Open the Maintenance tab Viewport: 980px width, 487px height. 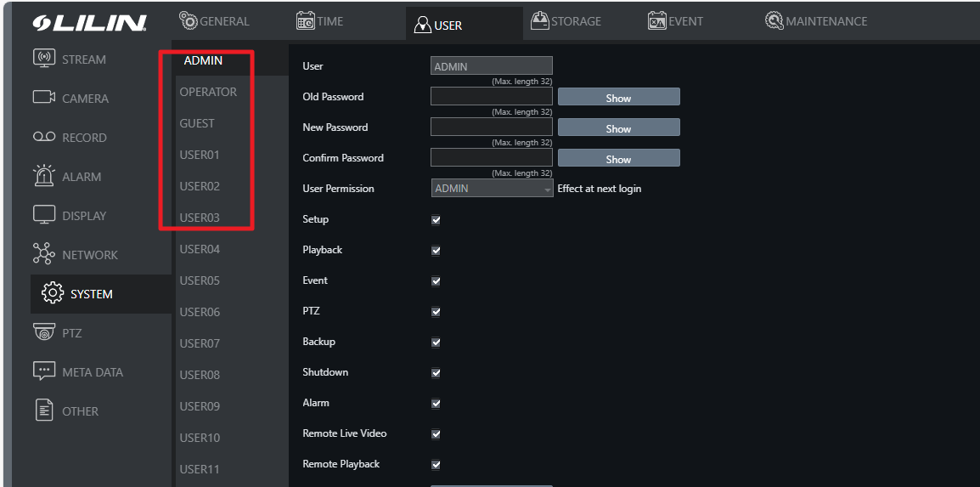815,21
